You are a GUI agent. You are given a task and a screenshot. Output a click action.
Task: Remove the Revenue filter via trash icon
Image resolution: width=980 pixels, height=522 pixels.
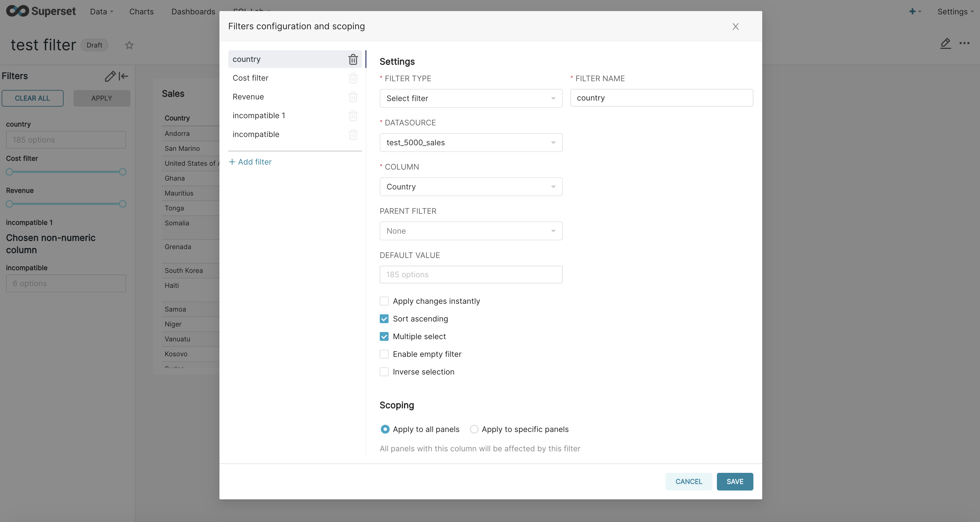point(353,97)
